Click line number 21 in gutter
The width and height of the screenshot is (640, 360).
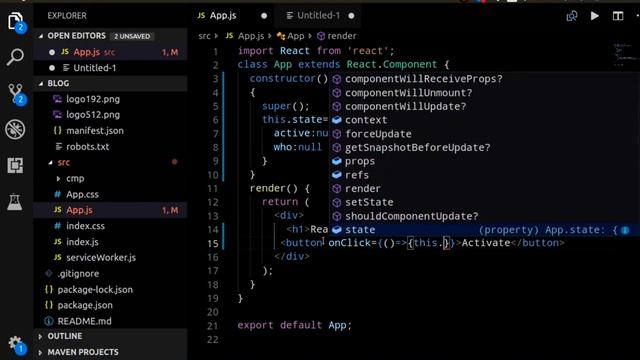click(x=213, y=326)
